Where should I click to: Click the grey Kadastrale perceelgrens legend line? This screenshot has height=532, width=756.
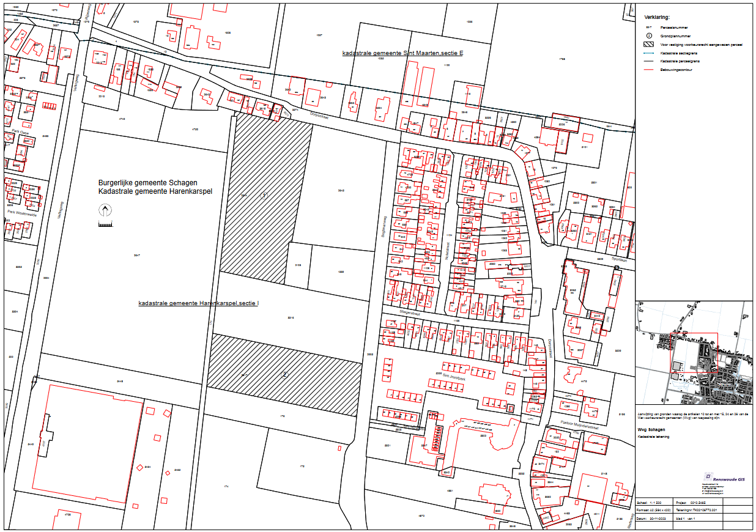tap(649, 62)
